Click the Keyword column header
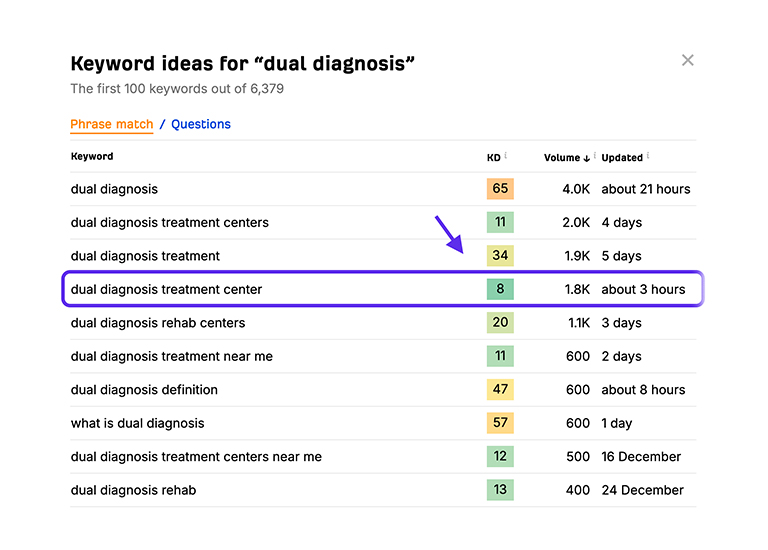768x550 pixels. (92, 157)
